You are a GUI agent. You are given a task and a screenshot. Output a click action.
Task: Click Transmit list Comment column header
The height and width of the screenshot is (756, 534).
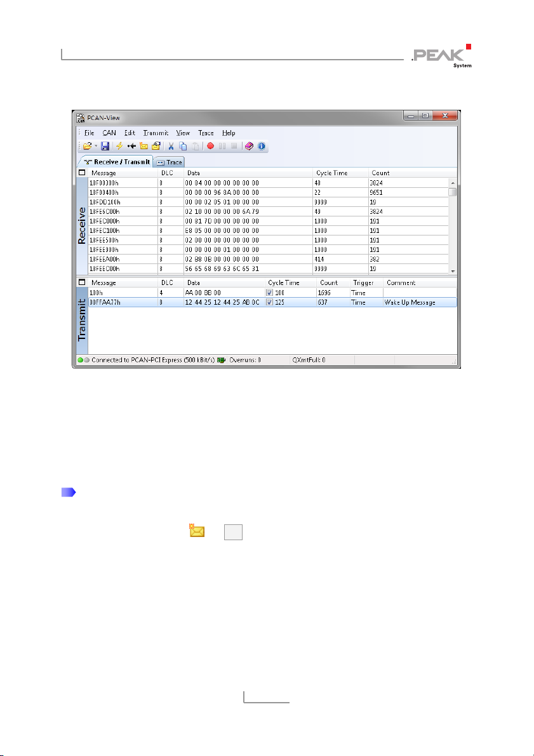click(420, 282)
